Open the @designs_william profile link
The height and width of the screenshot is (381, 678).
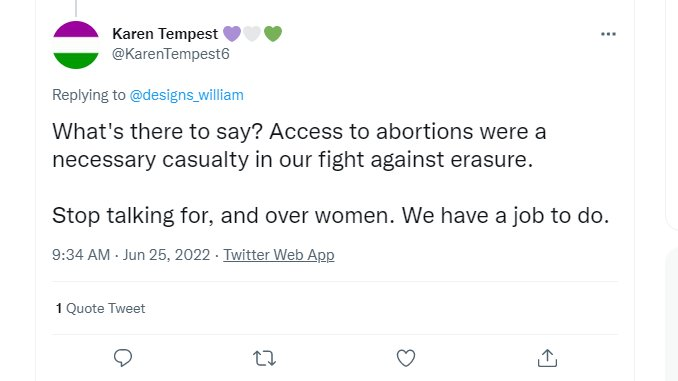pos(186,95)
